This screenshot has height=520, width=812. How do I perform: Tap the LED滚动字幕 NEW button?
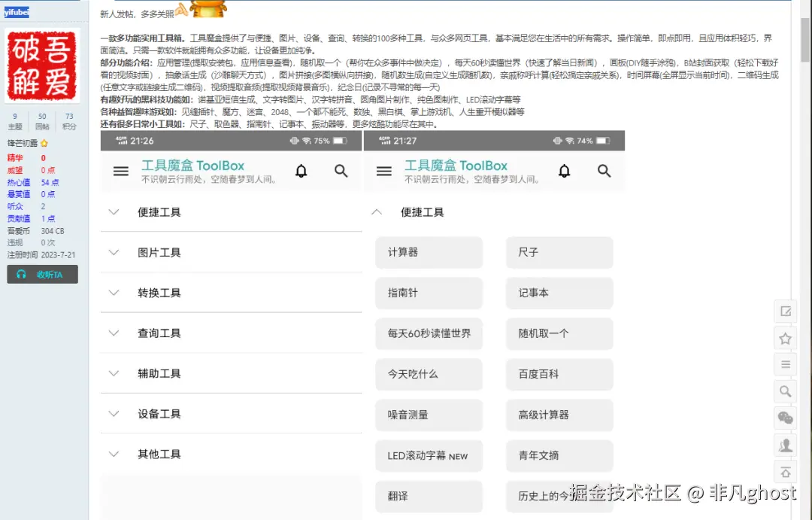[429, 456]
